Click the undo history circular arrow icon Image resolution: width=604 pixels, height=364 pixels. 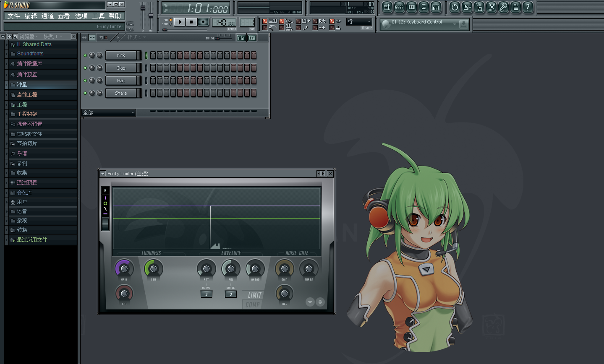(x=455, y=7)
